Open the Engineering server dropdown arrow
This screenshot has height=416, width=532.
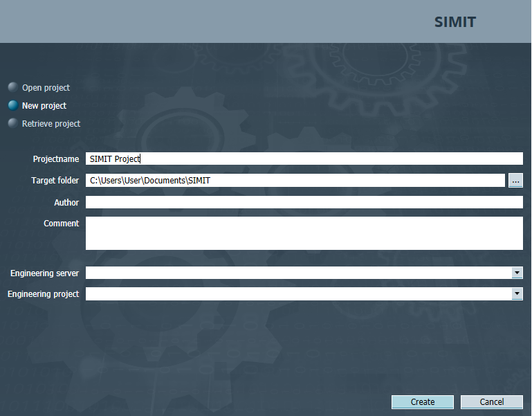point(517,273)
